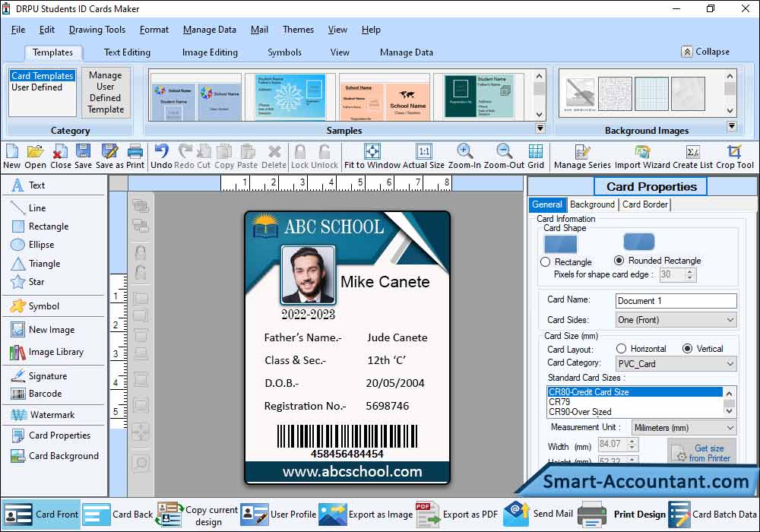Click Export as PDF icon

pos(457,515)
